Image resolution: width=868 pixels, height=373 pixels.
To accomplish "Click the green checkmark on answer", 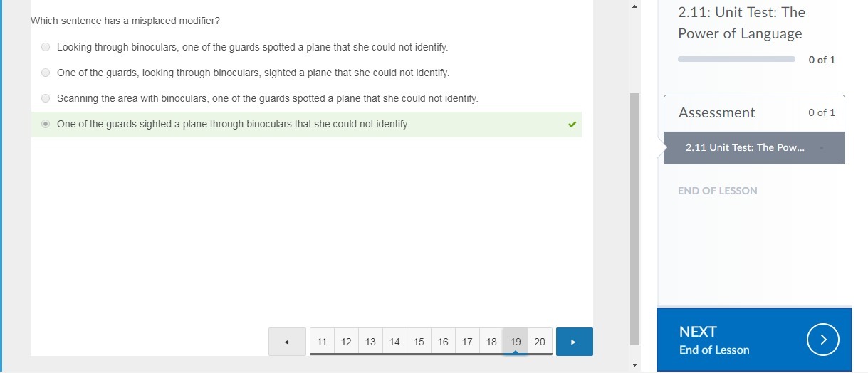I will pos(572,125).
